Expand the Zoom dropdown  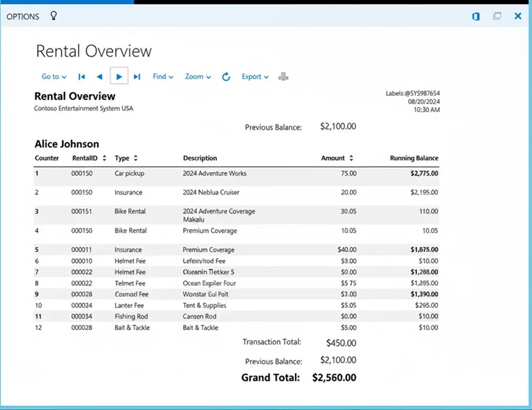[x=198, y=77]
